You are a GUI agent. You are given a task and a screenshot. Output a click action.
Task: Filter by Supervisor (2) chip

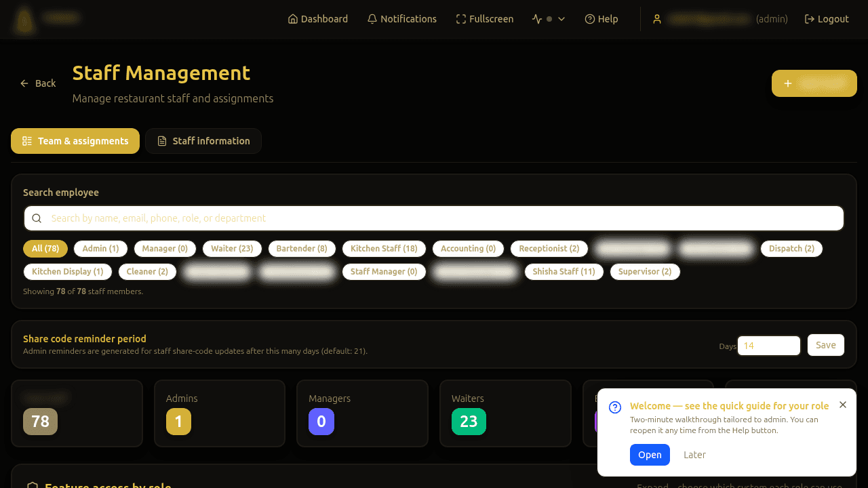[645, 272]
